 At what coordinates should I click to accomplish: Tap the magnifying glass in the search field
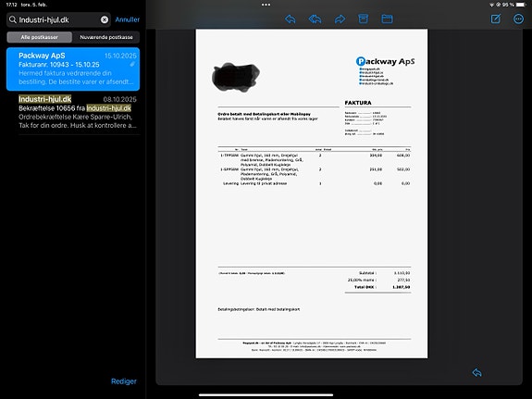[13, 19]
